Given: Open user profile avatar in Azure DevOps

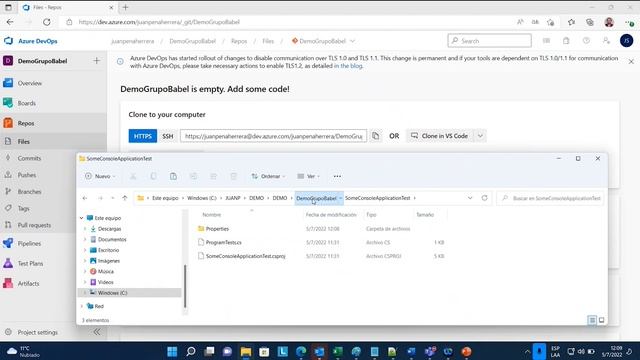Looking at the screenshot, I should click(x=627, y=41).
